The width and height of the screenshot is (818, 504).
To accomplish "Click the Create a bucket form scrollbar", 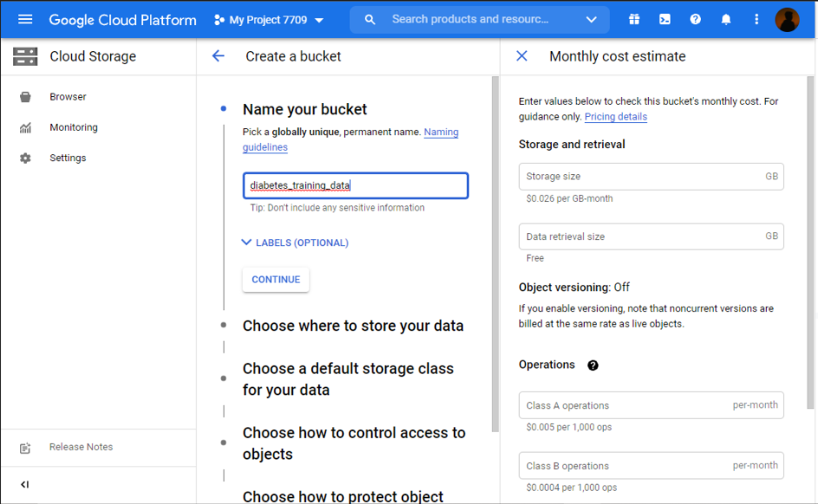I will 495,255.
